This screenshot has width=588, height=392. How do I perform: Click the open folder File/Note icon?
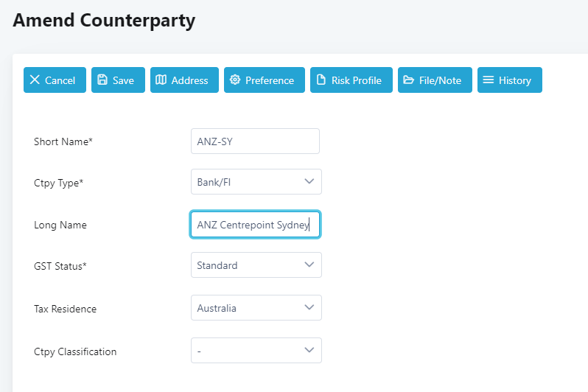[408, 80]
